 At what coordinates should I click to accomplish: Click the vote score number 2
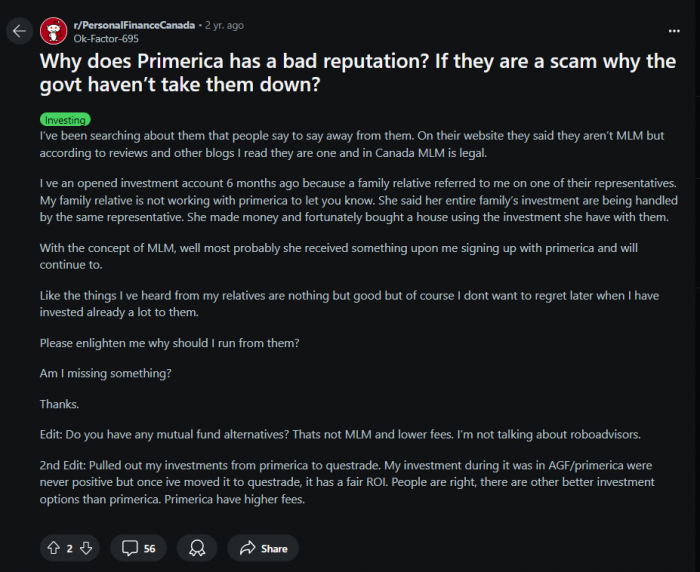[70, 548]
